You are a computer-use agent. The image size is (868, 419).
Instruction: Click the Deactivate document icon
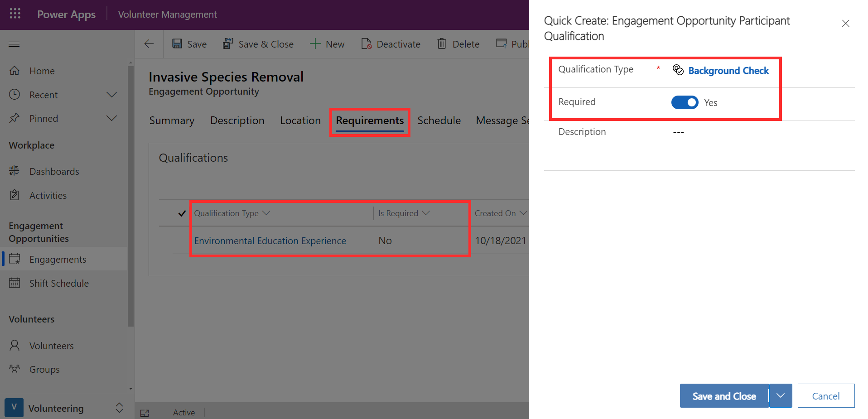click(x=366, y=43)
